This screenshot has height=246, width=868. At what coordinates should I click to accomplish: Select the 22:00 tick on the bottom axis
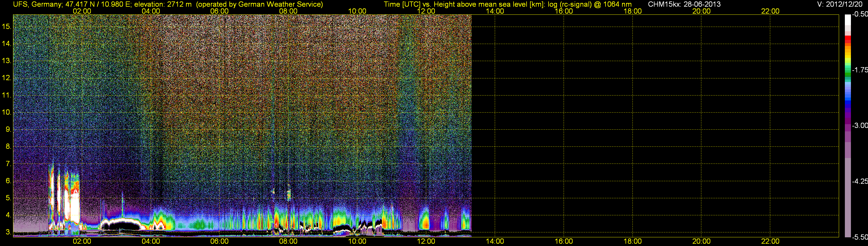point(770,241)
